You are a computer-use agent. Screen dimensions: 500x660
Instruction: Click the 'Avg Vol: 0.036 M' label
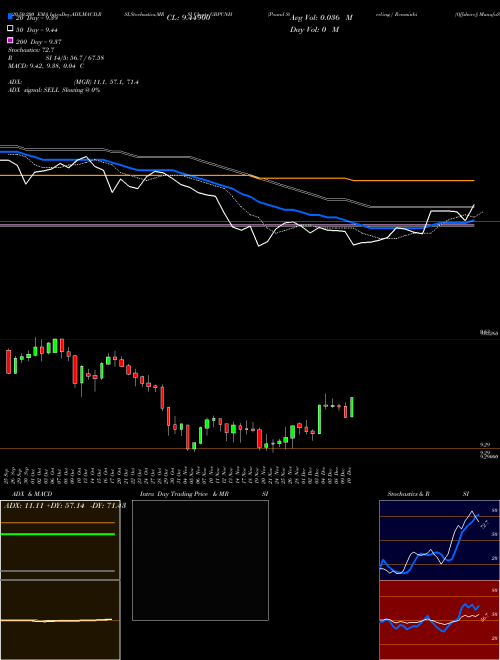click(321, 18)
